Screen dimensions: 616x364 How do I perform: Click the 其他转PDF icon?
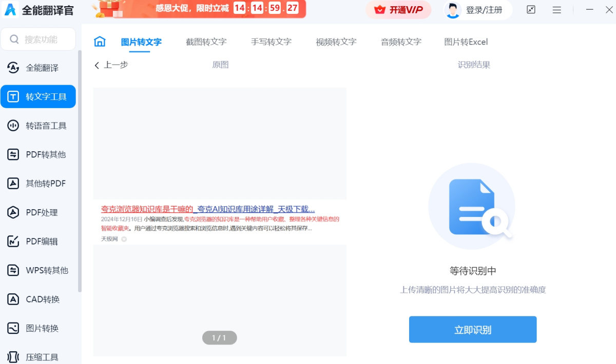pyautogui.click(x=13, y=184)
